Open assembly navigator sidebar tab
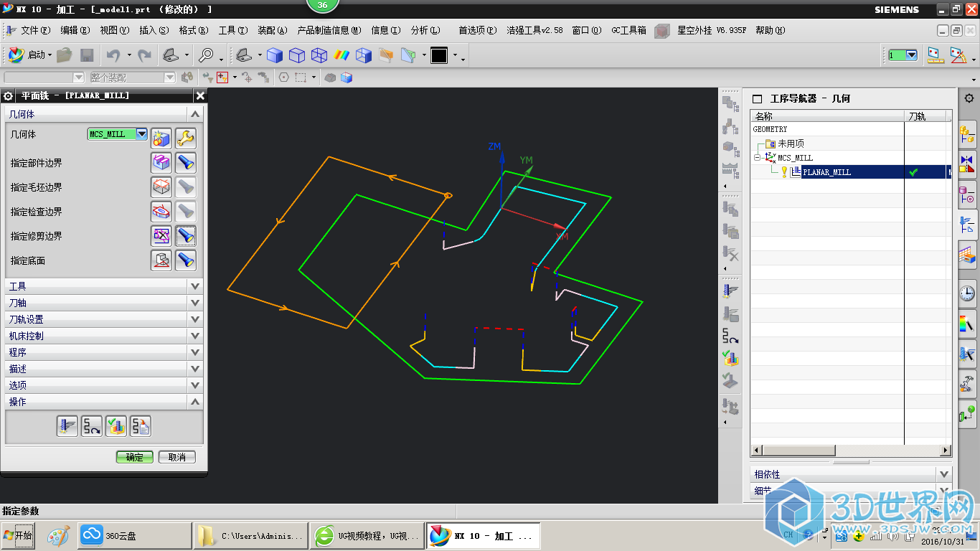Screen dimensions: 980x551 tap(967, 133)
